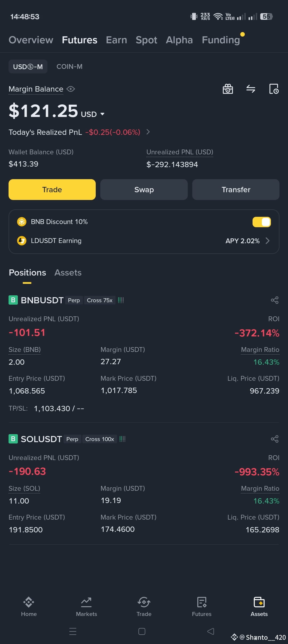This screenshot has width=288, height=644.
Task: Open Markets from the bottom navigation
Action: [x=86, y=607]
